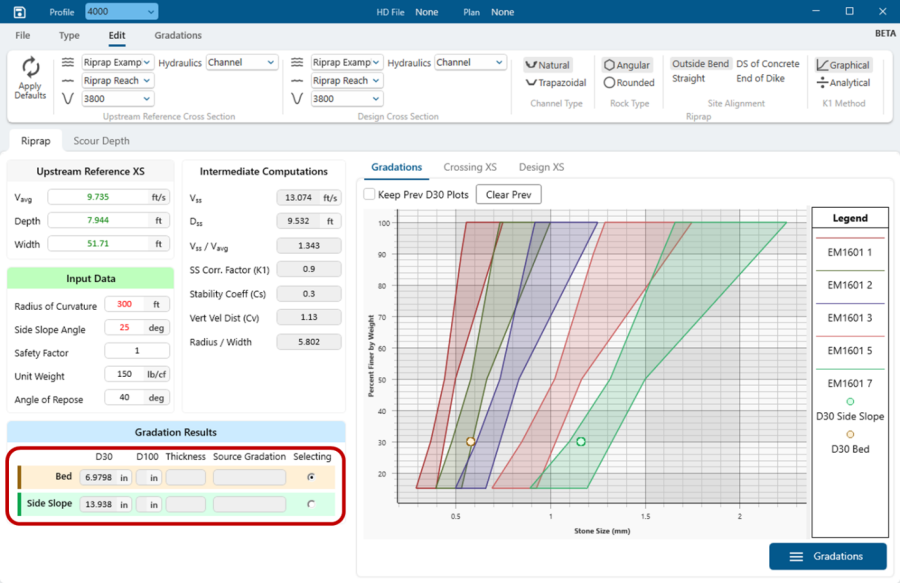Screen dimensions: 900x583
Task: Click the Apply Defaults refresh icon
Action: tap(31, 68)
